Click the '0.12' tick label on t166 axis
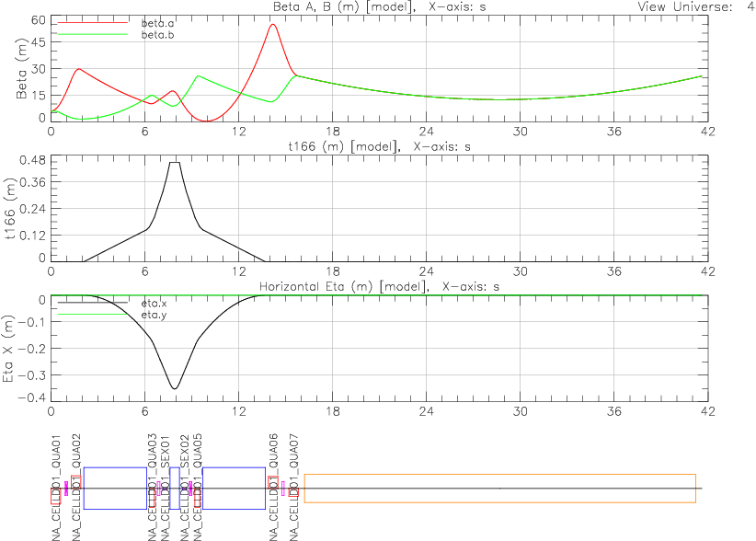 (x=32, y=236)
